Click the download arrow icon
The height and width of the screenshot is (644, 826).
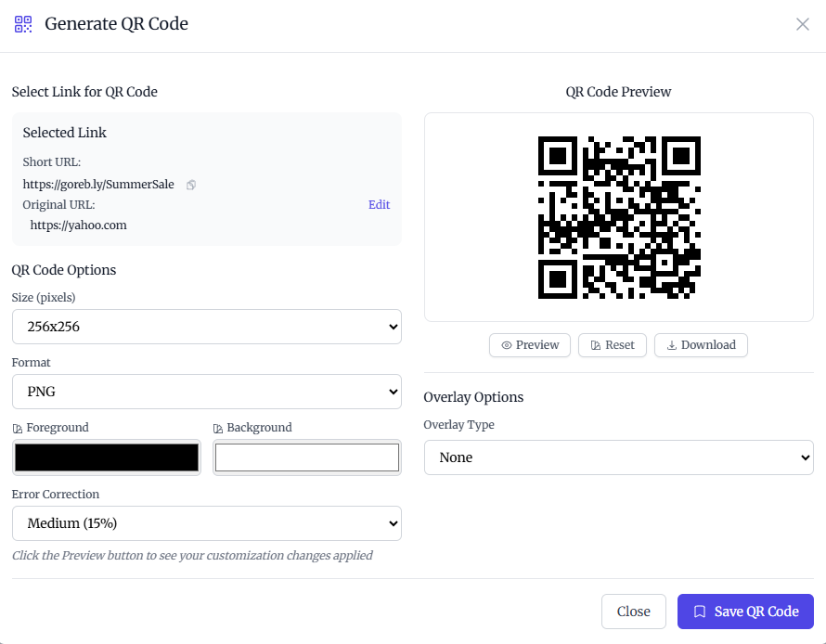click(671, 345)
